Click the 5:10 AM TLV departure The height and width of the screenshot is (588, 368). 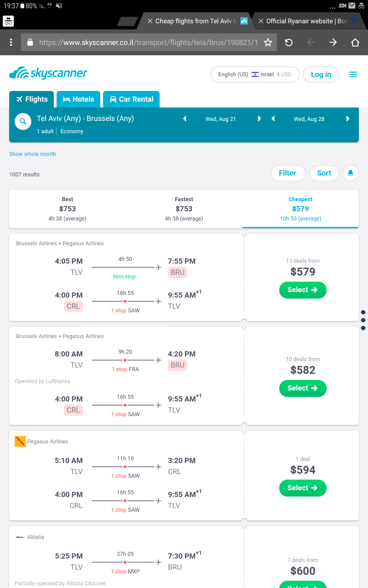(69, 466)
